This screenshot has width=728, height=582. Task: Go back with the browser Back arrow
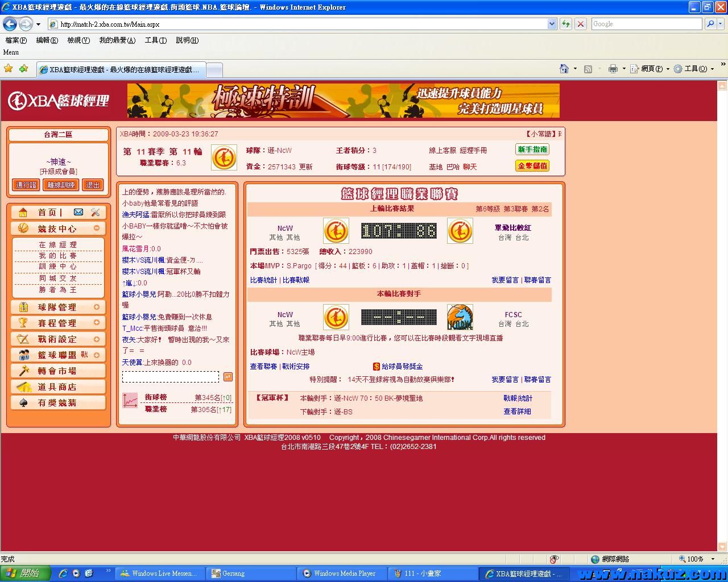[x=10, y=24]
